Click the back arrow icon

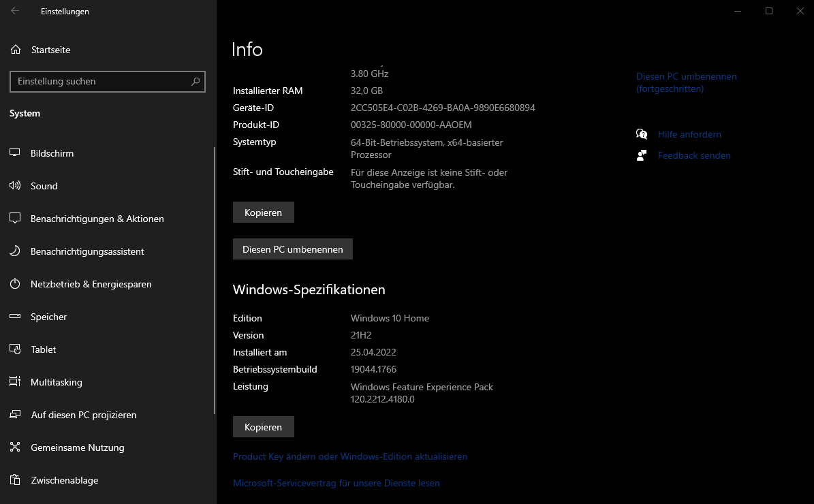coord(15,11)
